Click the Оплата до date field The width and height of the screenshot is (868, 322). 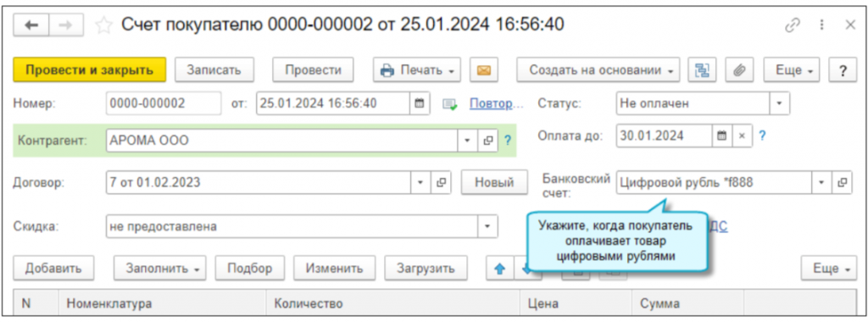[664, 136]
